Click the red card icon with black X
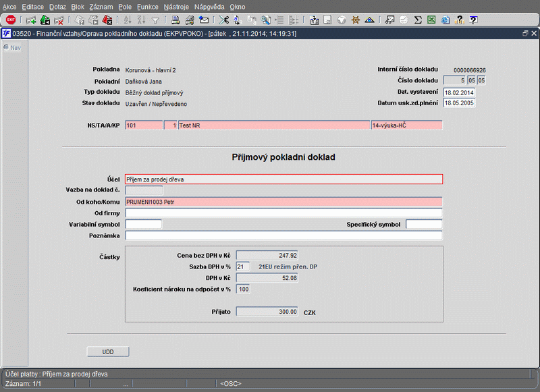 pos(107,20)
